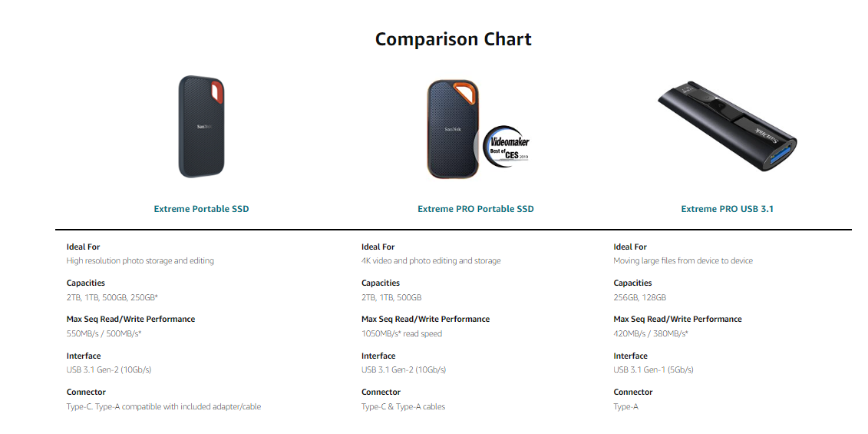Screen dimensions: 868x434
Task: Click the "420MB/s / 380MB/s*" performance value
Action: click(x=651, y=333)
